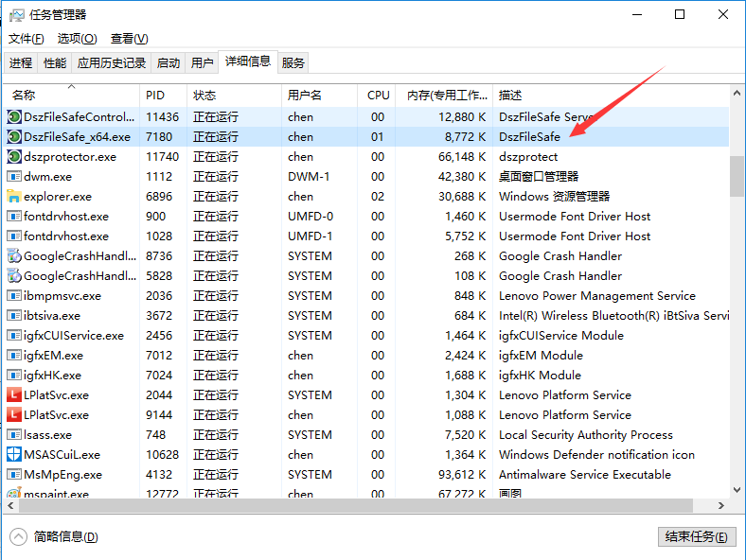Click the icon of fontdrvhost.exe PID 900
This screenshot has width=746, height=560.
14,217
